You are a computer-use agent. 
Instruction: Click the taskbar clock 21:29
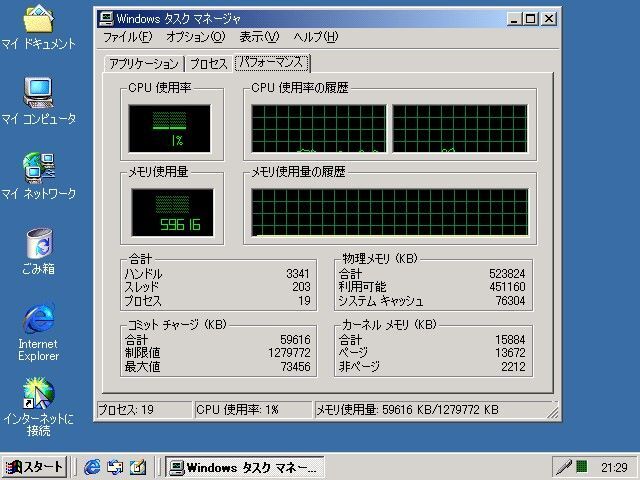(x=614, y=467)
